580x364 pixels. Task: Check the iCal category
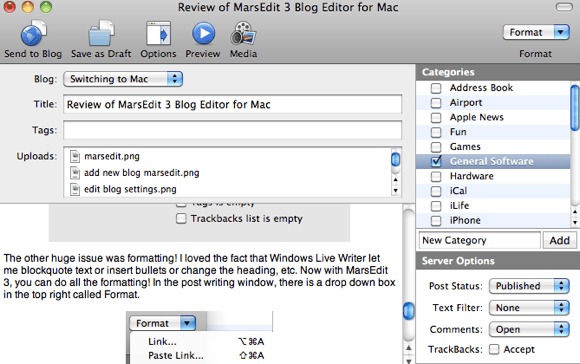coord(436,191)
